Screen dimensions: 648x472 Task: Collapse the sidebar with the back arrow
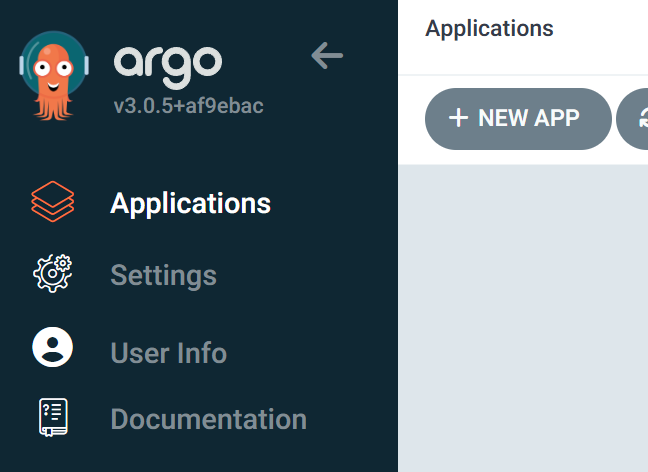click(327, 55)
